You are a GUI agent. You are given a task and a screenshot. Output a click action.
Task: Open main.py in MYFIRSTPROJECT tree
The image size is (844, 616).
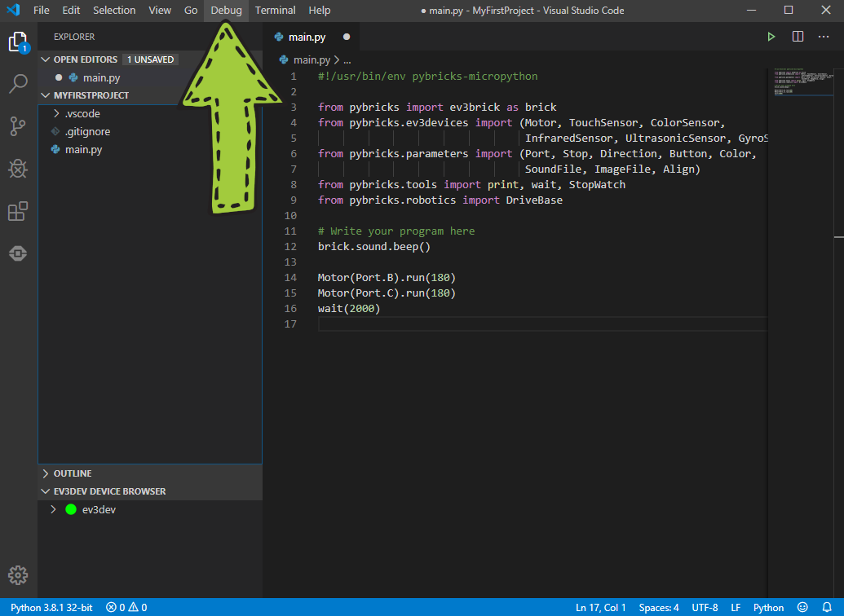[x=83, y=150]
